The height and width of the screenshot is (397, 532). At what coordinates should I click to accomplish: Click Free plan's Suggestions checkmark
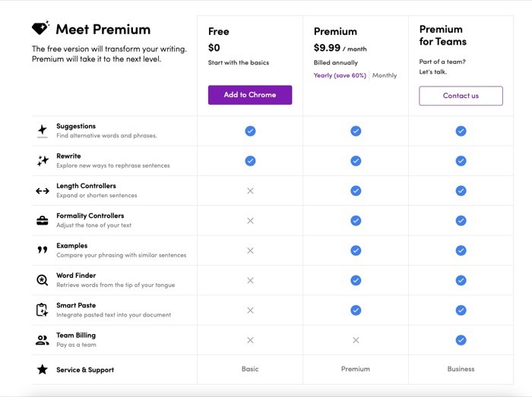[250, 131]
